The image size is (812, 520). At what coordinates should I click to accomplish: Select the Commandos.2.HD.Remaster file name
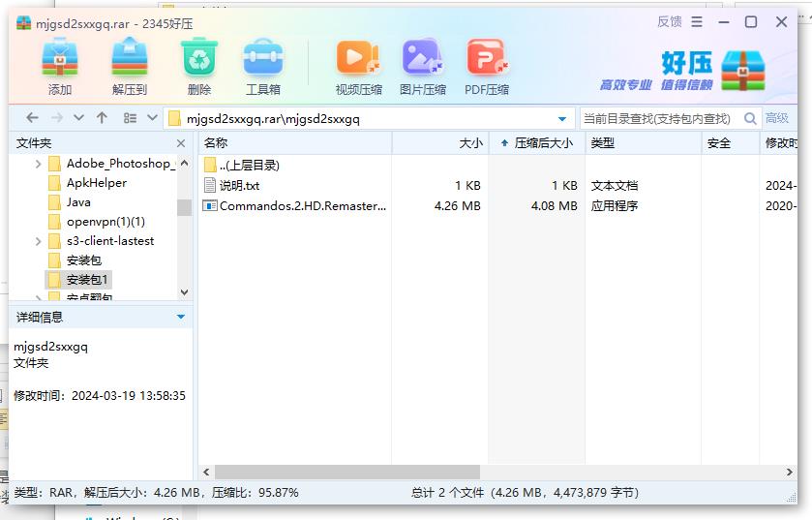click(303, 205)
